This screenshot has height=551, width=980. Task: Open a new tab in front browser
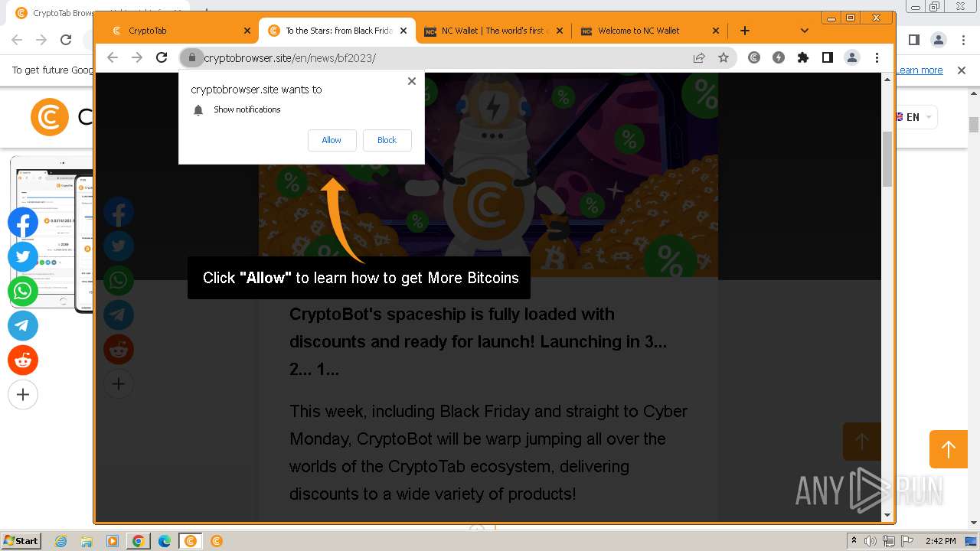click(745, 31)
